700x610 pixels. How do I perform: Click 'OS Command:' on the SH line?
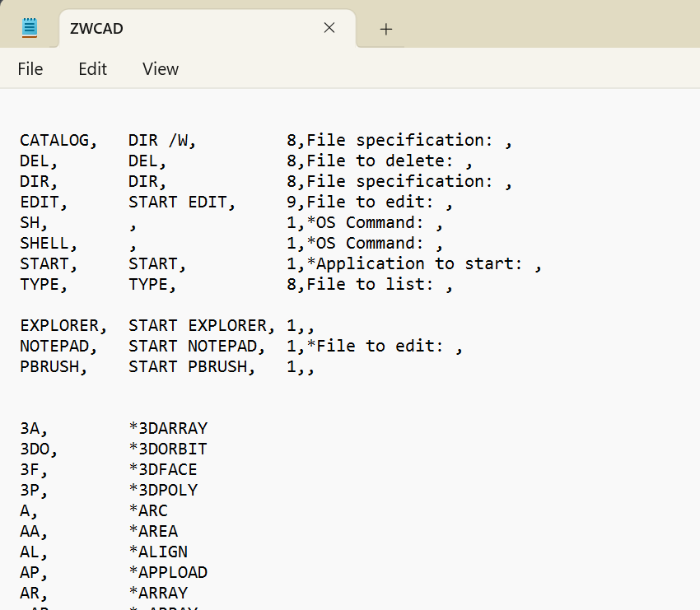coord(370,222)
